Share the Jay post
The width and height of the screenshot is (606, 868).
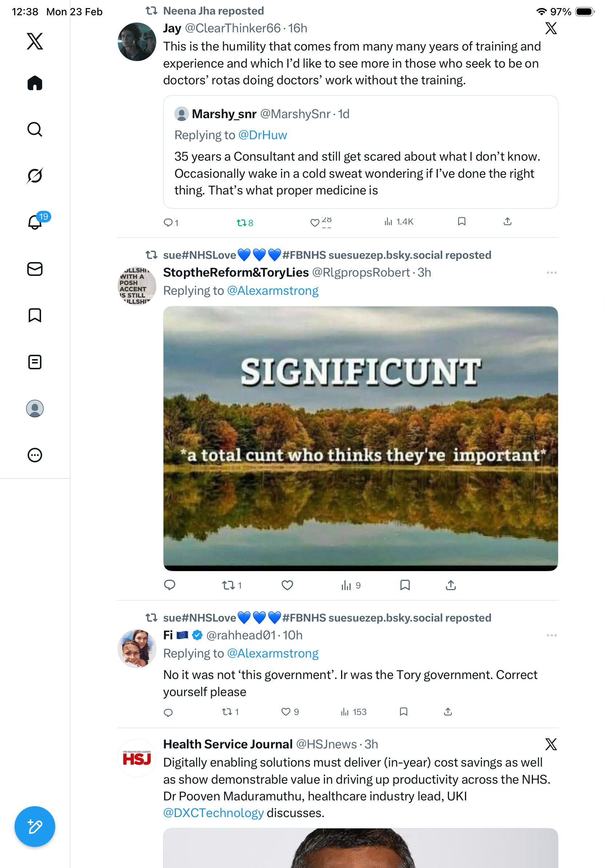click(x=507, y=221)
